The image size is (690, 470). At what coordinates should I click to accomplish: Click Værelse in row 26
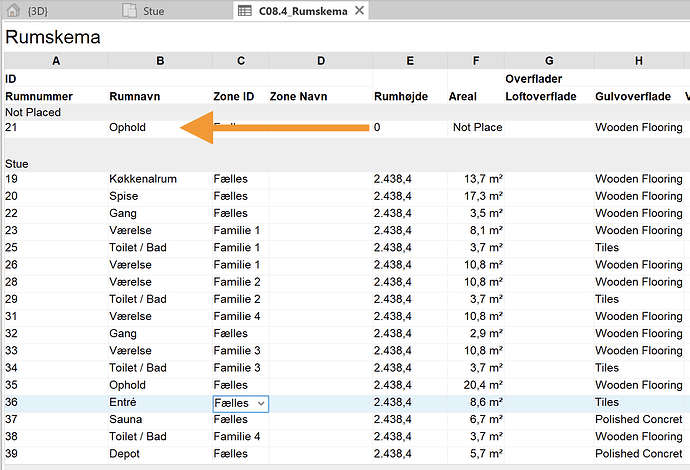tap(130, 264)
